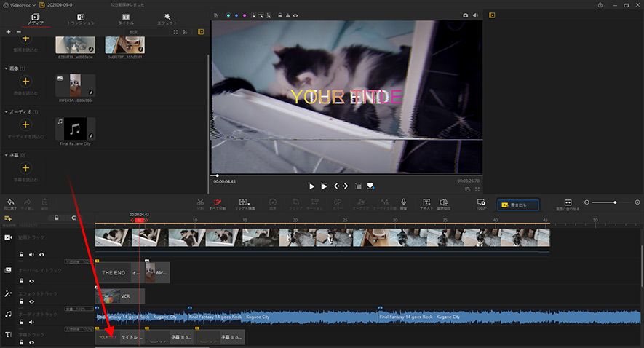The image size is (644, 348).
Task: Mute the video track
Action: tap(31, 254)
